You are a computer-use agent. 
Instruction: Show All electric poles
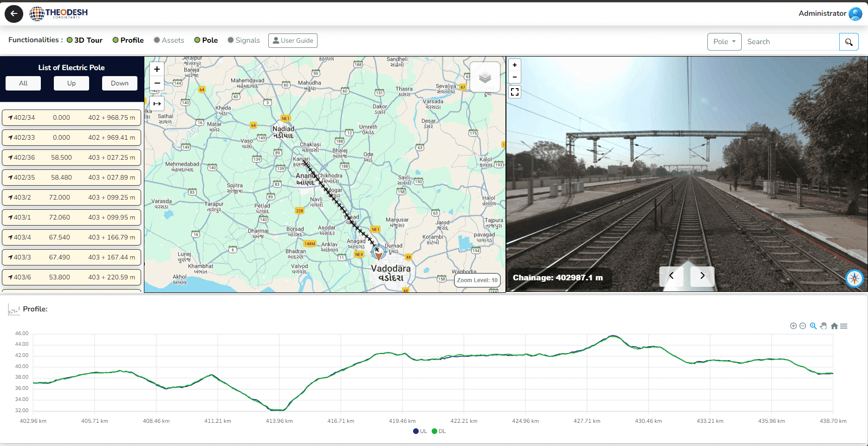click(x=23, y=83)
